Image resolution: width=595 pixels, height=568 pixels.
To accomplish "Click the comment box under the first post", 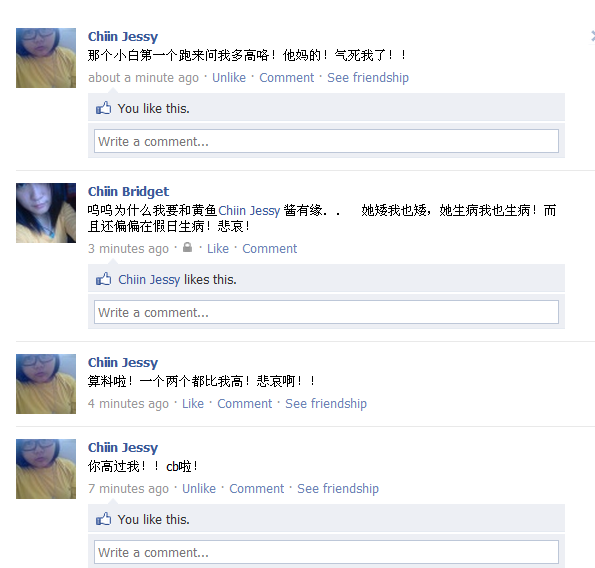I will point(326,141).
